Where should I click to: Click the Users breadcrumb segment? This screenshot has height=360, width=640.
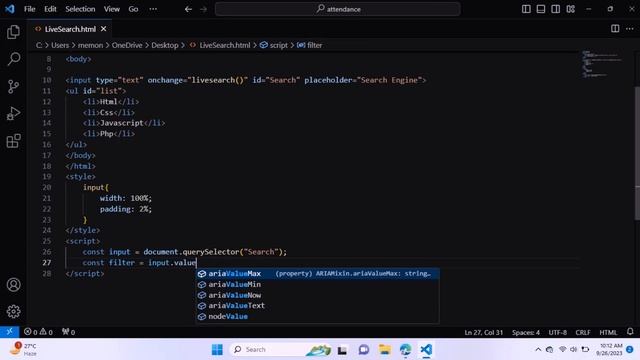(60, 45)
